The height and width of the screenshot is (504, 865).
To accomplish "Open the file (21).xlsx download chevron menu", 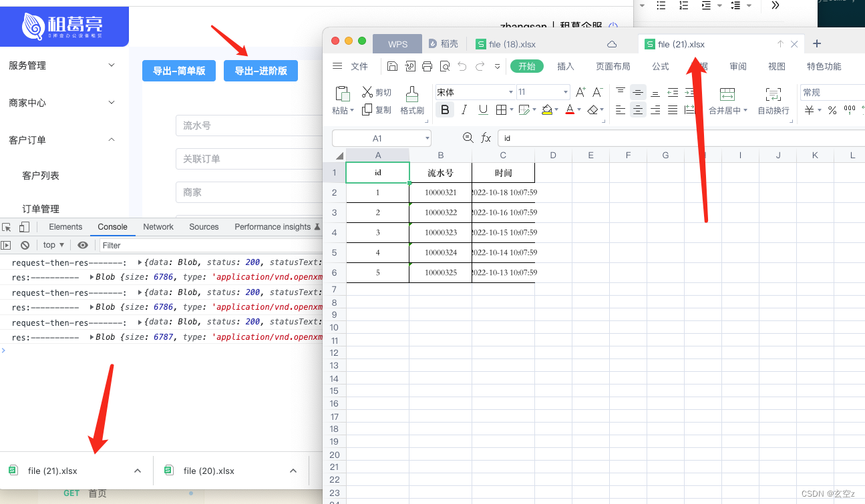I will pos(138,471).
